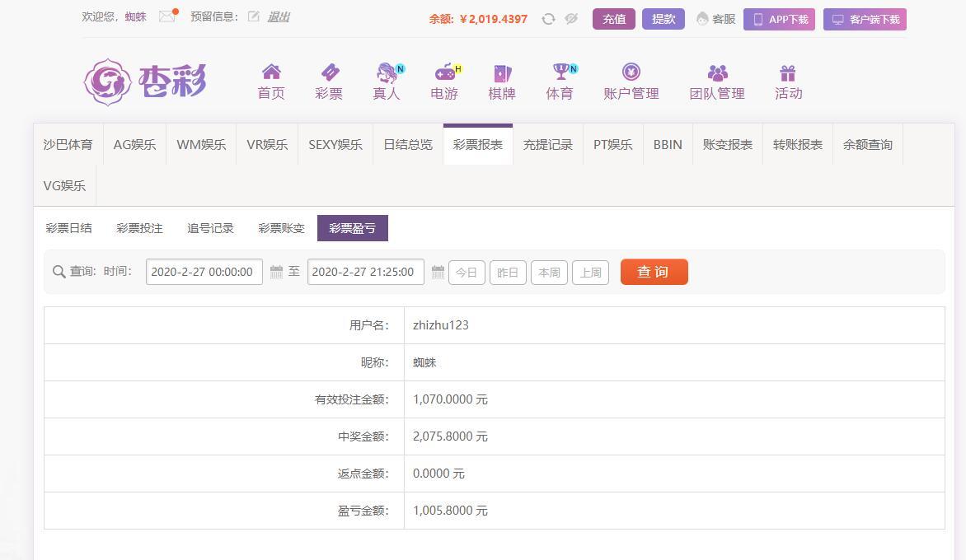Viewport: 966px width, 560px height.
Task: Open the 首页 home icon
Action: coord(271,72)
